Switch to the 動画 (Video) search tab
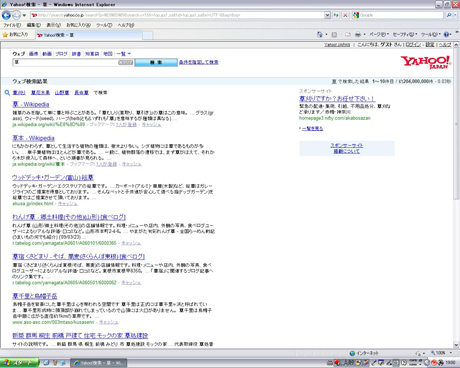 47,54
